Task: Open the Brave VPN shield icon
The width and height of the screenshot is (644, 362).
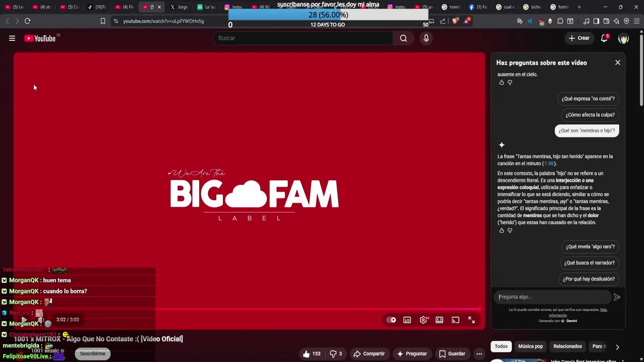Action: [626, 21]
